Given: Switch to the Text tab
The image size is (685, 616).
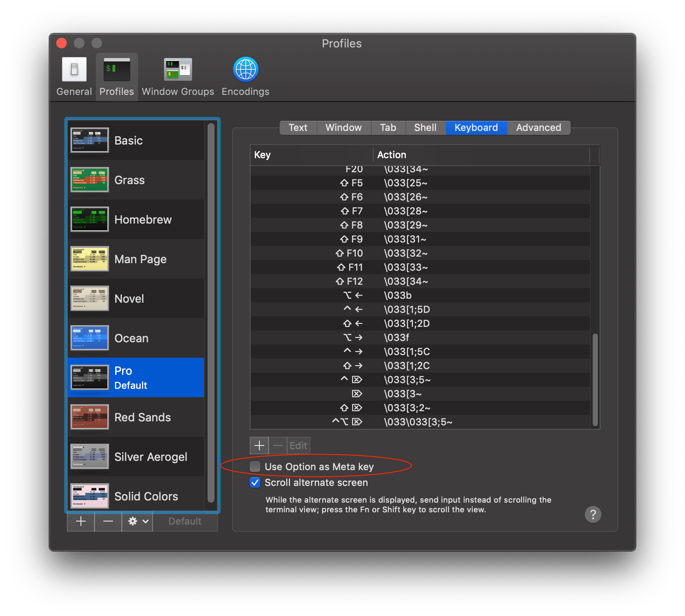Looking at the screenshot, I should click(x=298, y=127).
